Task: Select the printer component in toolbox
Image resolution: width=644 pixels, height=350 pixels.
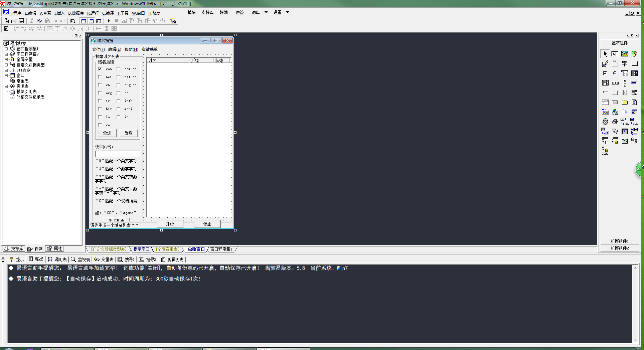Action: tap(615, 122)
